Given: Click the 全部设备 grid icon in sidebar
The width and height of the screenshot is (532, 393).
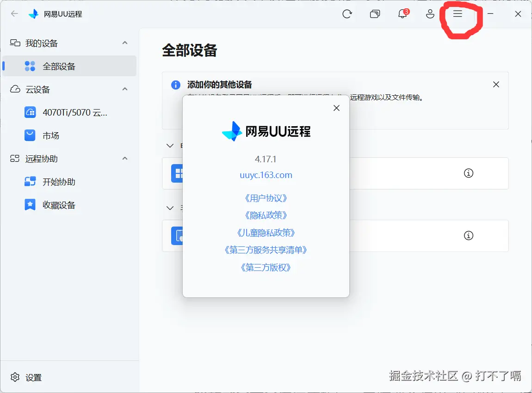Looking at the screenshot, I should 30,66.
